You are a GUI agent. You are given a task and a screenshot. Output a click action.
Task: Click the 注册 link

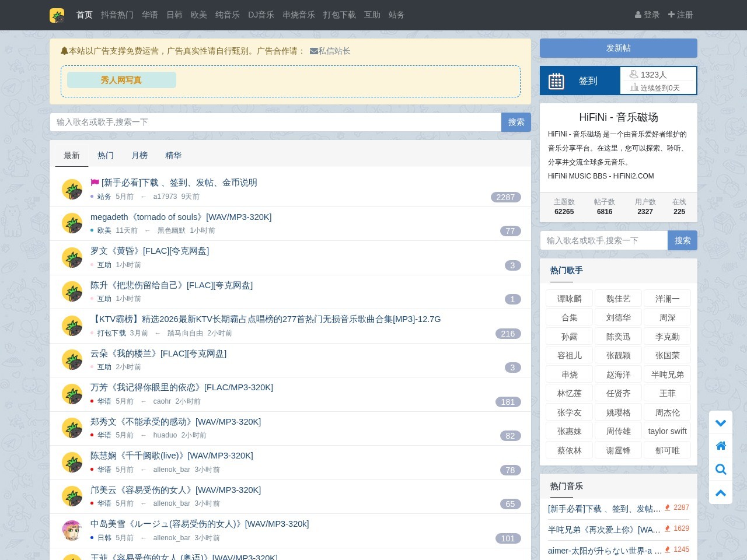[680, 15]
